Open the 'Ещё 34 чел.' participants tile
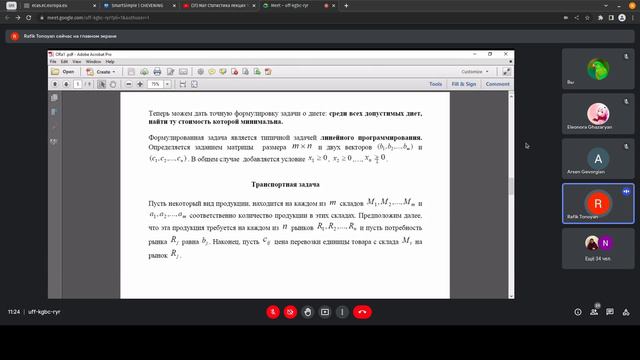 (598, 249)
